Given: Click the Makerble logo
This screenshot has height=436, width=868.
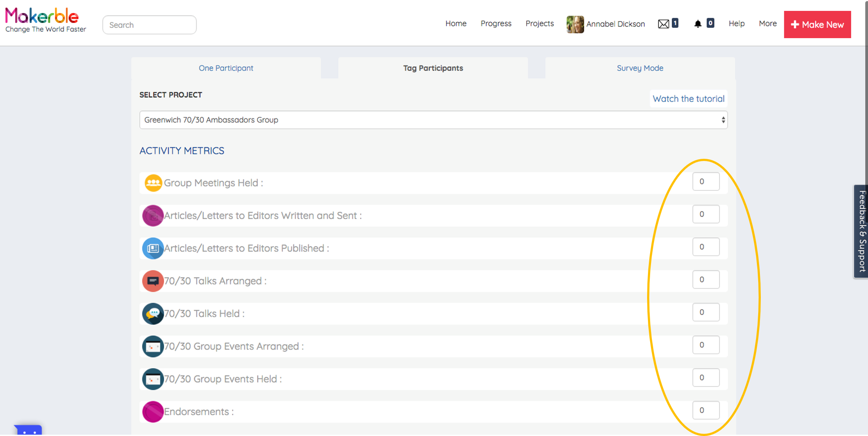Looking at the screenshot, I should coord(45,20).
